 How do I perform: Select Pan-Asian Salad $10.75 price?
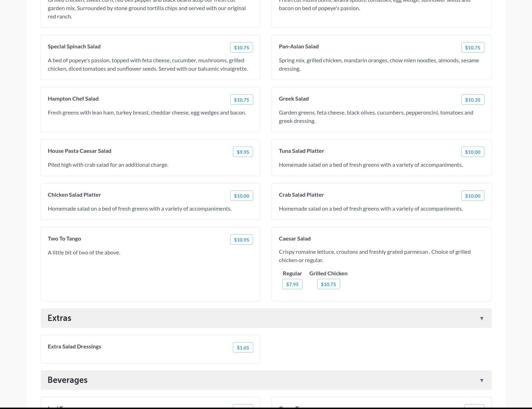[x=473, y=48]
